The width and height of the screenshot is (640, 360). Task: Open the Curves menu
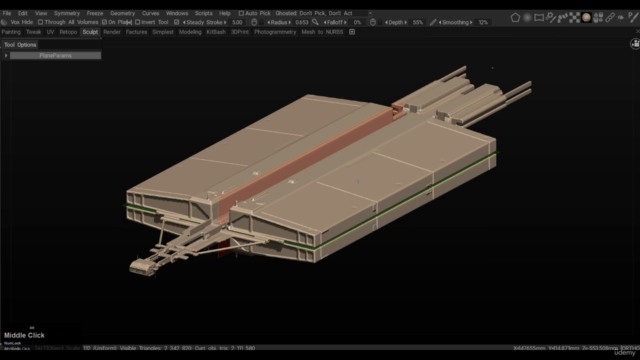pos(151,13)
